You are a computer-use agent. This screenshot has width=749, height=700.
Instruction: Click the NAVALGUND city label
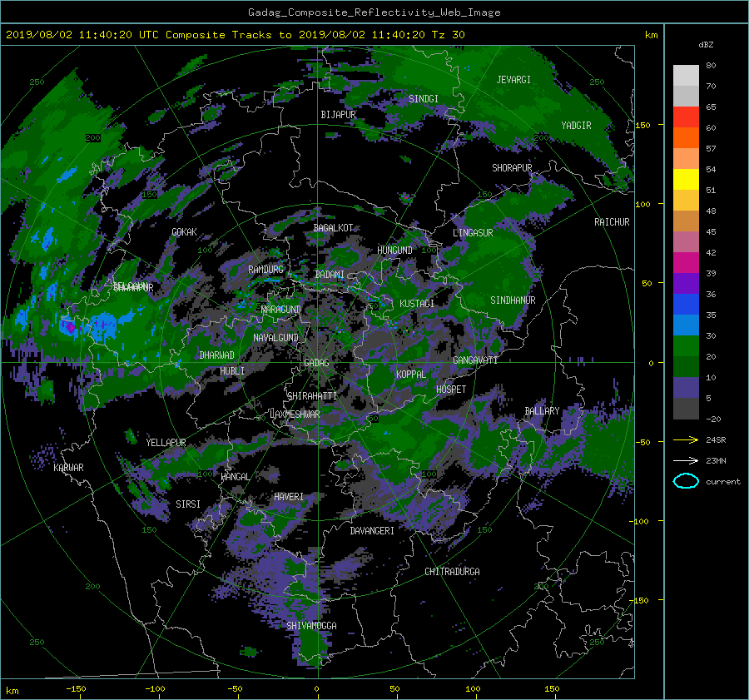pos(275,338)
